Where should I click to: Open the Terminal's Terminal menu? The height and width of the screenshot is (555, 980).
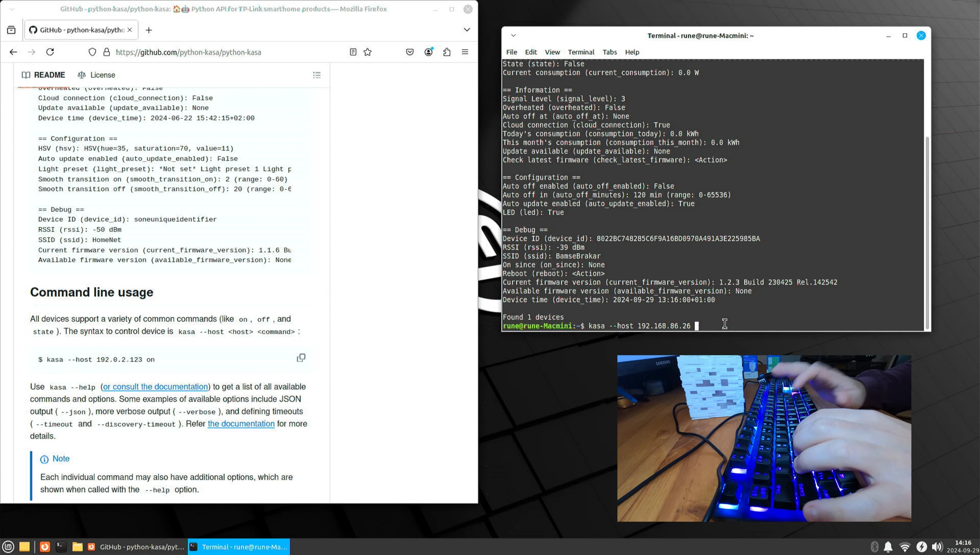(x=581, y=52)
